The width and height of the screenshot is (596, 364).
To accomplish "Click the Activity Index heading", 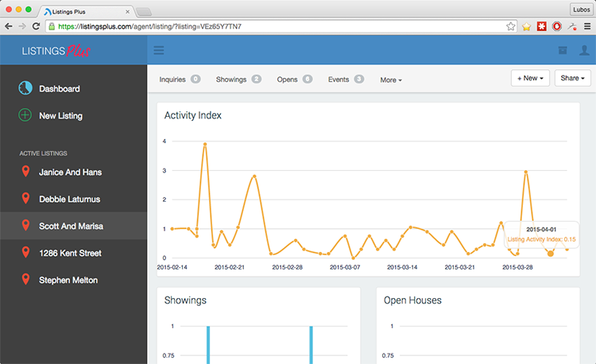I will tap(193, 115).
